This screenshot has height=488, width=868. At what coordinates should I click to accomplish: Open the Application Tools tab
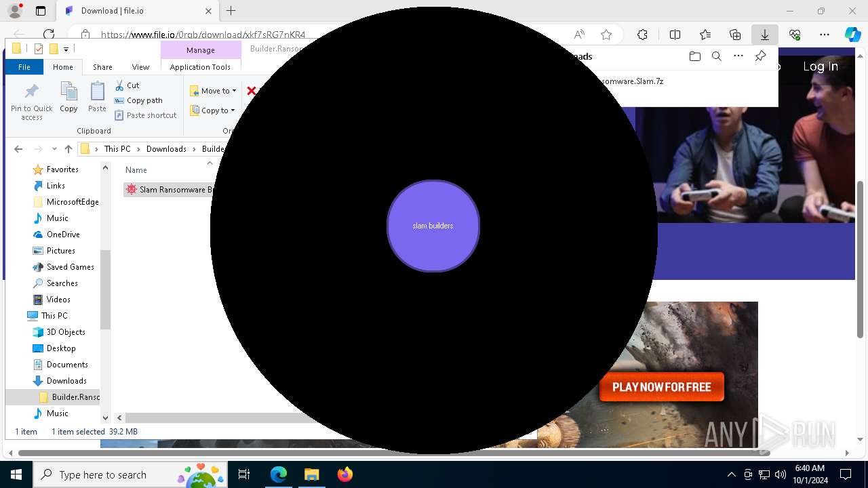click(x=200, y=67)
